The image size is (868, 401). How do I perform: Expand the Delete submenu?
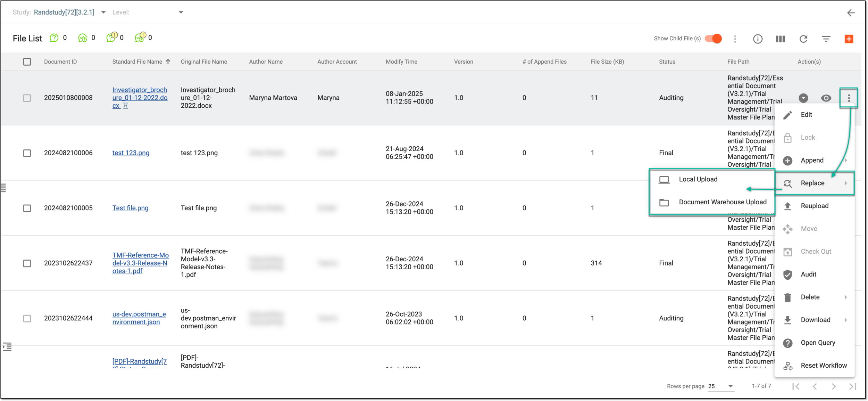point(815,297)
